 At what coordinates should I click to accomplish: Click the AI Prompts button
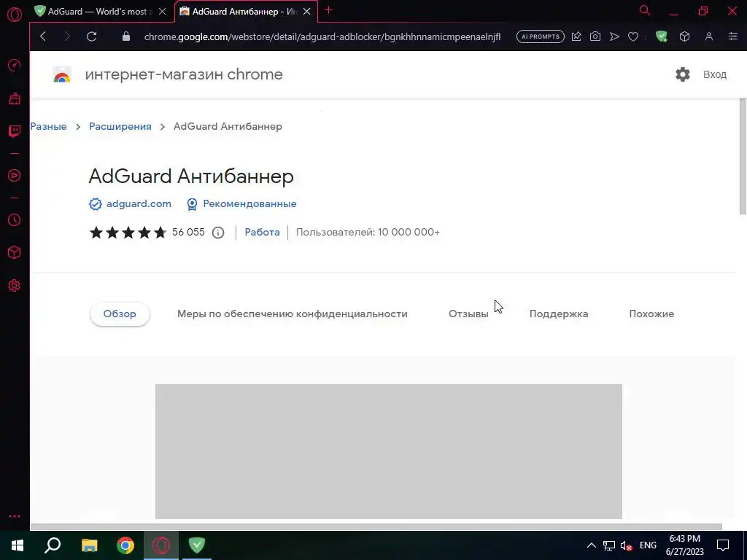click(541, 36)
